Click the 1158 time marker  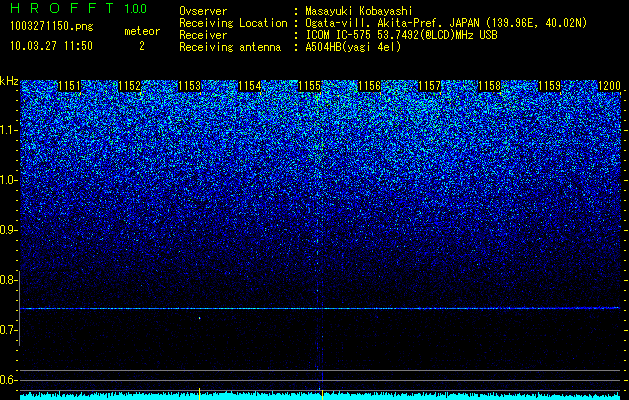pyautogui.click(x=490, y=86)
